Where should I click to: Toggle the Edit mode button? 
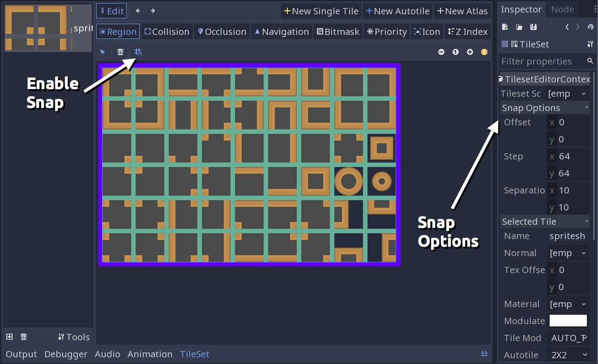111,10
